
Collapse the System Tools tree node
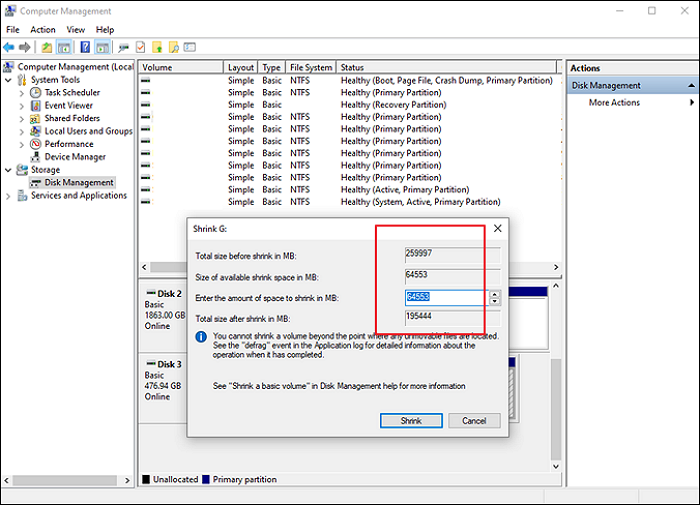[x=10, y=80]
